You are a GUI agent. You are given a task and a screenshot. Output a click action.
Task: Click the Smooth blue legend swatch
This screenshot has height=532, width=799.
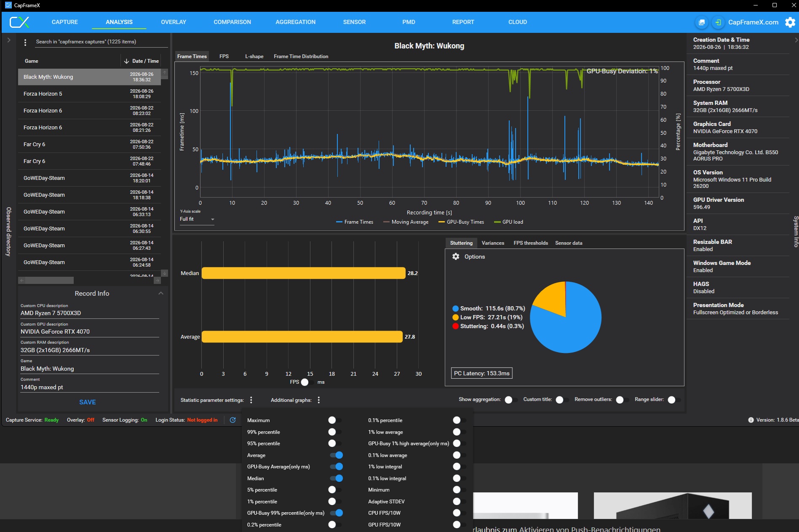coord(455,308)
